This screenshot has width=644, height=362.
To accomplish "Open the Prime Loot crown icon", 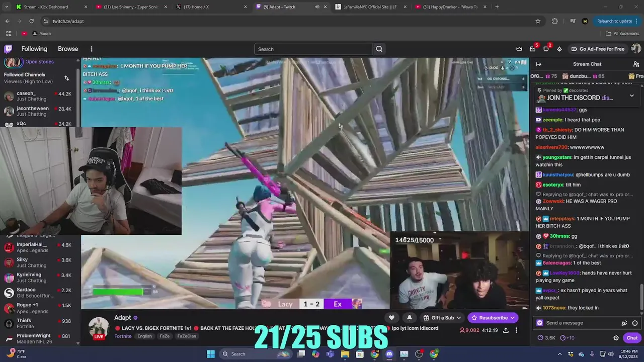I will tap(519, 49).
